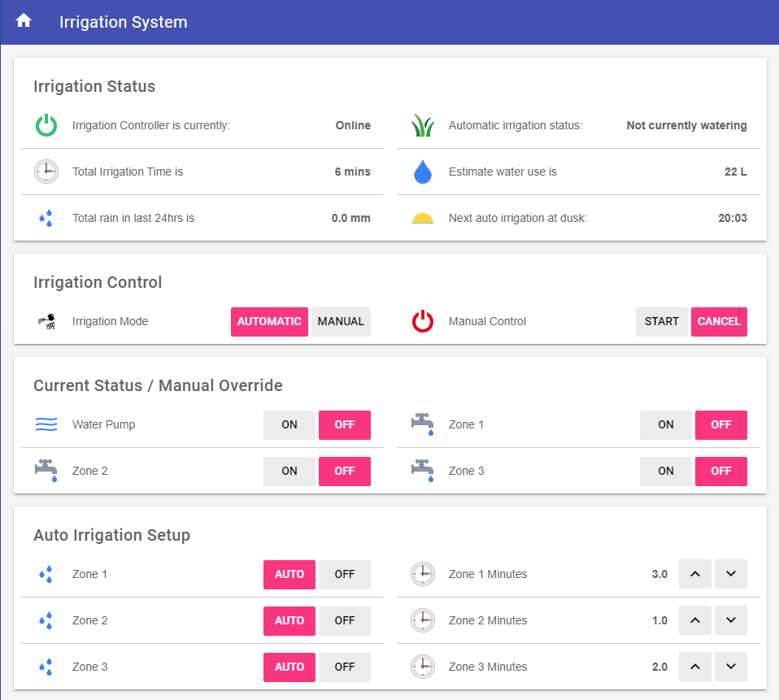Viewport: 779px width, 700px height.
Task: Turn Zone 3 override ON
Action: click(666, 471)
